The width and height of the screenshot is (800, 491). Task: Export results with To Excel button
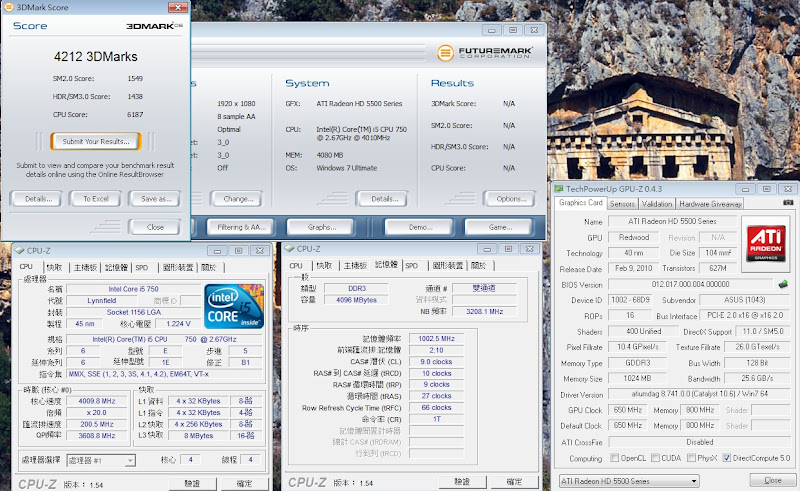[95, 199]
